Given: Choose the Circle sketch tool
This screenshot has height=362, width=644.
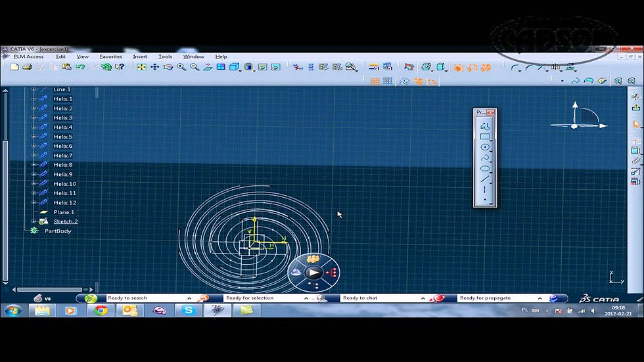Looking at the screenshot, I should coord(485,147).
